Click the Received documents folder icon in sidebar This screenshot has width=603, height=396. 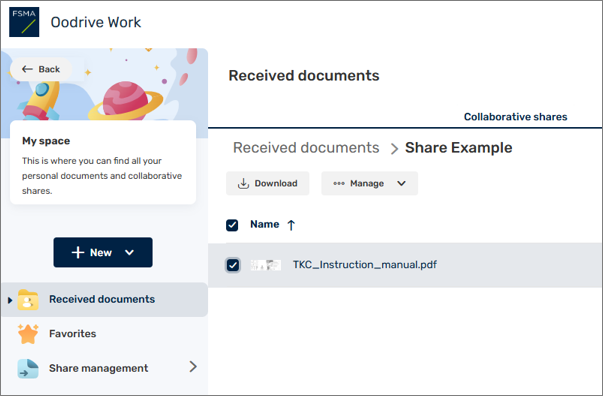(x=28, y=299)
